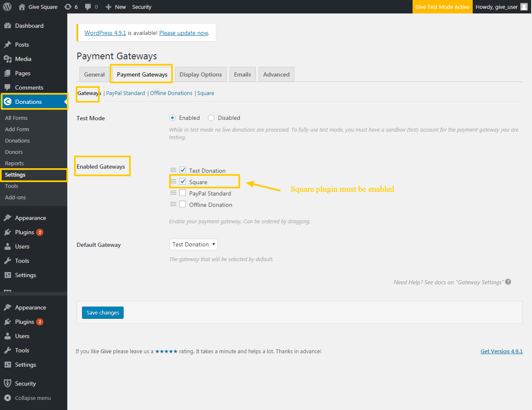The height and width of the screenshot is (410, 532).
Task: Click the Media icon in sidebar
Action: [x=8, y=59]
